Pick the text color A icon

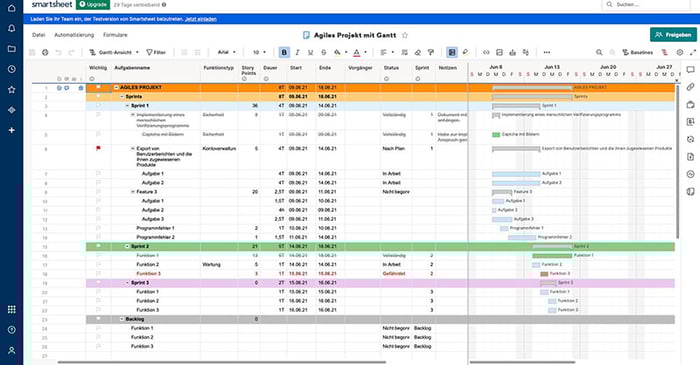(x=356, y=52)
